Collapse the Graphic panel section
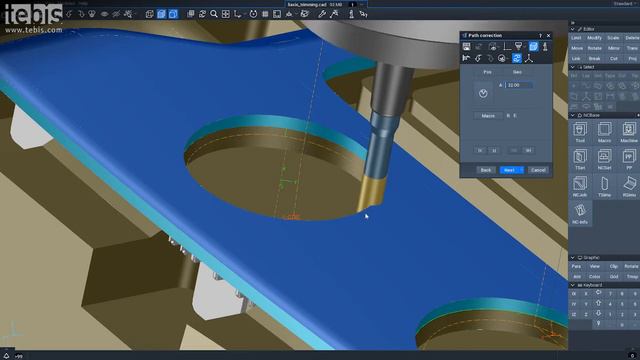Image resolution: width=640 pixels, height=360 pixels. (x=572, y=258)
